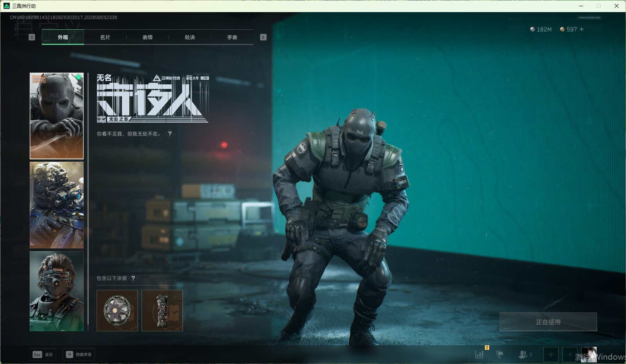
Task: Open the flags icon in bottom bar
Action: [x=500, y=354]
